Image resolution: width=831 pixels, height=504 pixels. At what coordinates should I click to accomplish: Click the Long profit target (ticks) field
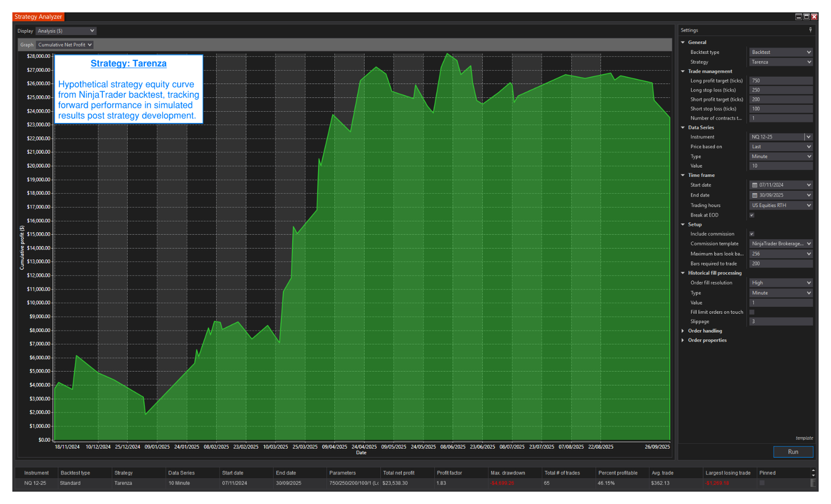(x=780, y=81)
